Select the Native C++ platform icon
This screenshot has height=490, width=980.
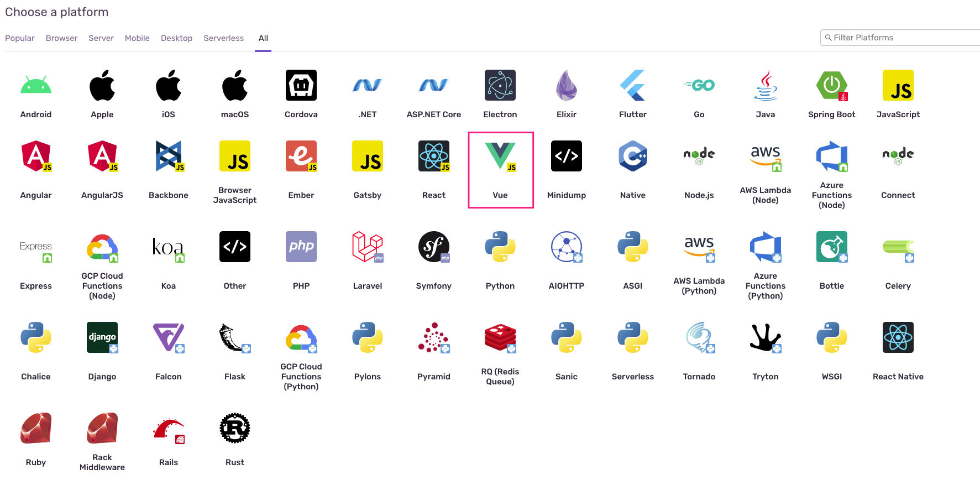tap(633, 156)
